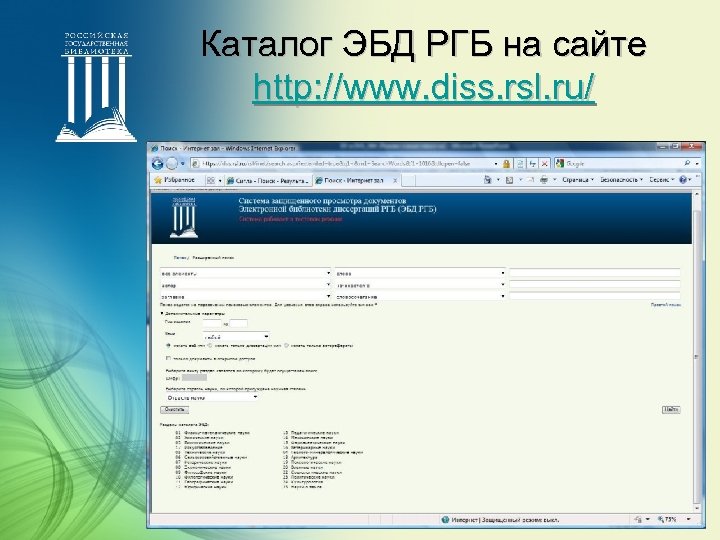Click the Home icon in the command bar

(x=488, y=180)
